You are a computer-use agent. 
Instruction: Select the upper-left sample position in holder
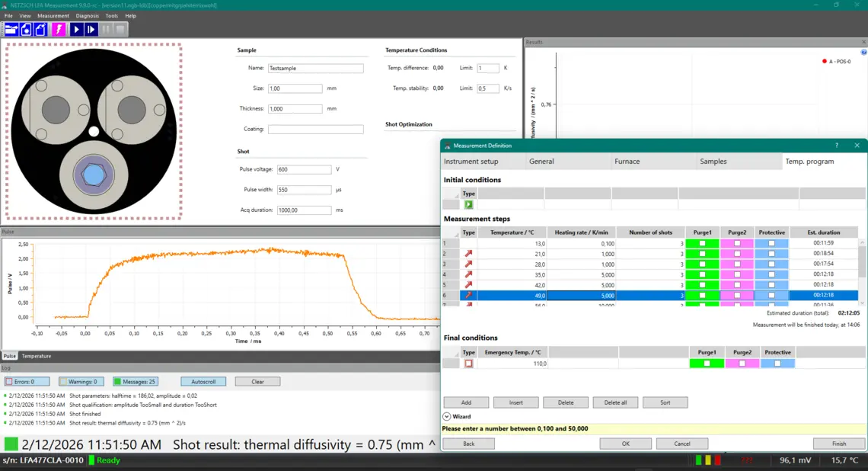point(56,110)
